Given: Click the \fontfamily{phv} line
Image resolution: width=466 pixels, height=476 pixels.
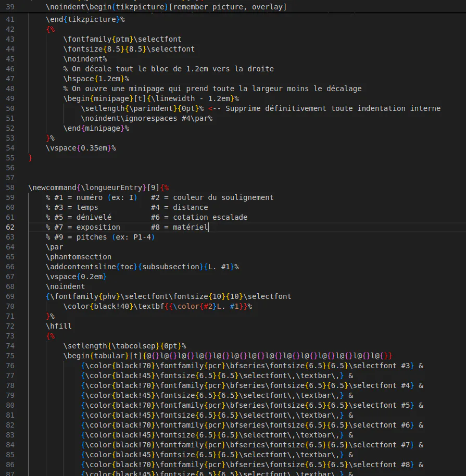Looking at the screenshot, I should point(169,297).
